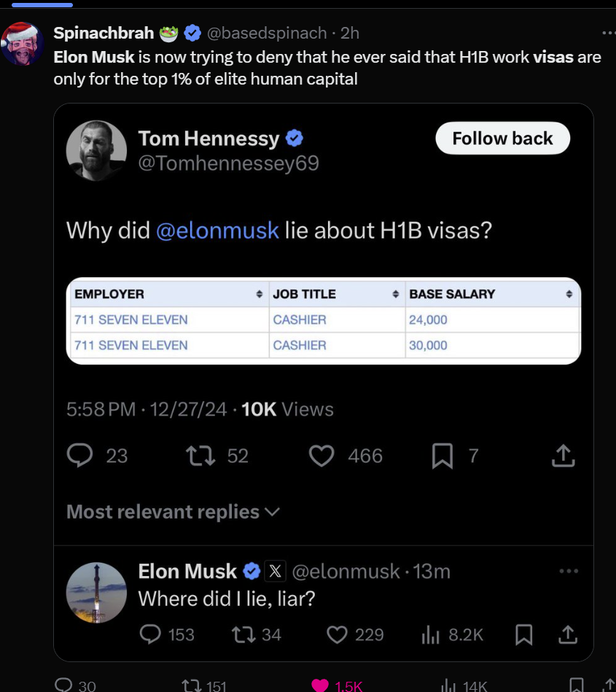Sort table by Employer column
Viewport: 616px width, 692px height.
[258, 295]
